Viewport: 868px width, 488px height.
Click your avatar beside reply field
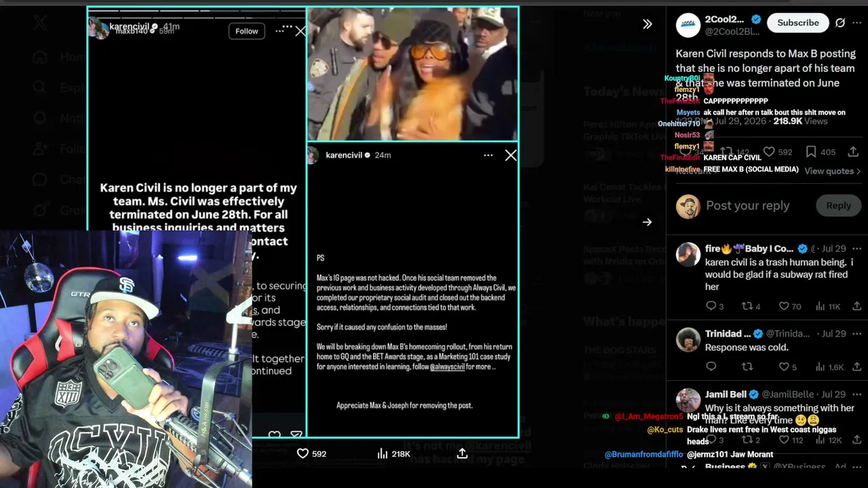(688, 207)
